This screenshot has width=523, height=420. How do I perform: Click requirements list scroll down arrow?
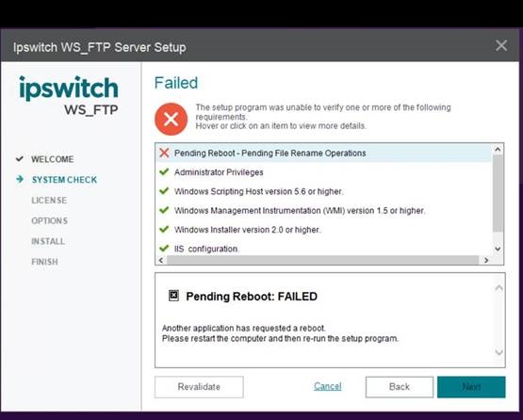(498, 249)
